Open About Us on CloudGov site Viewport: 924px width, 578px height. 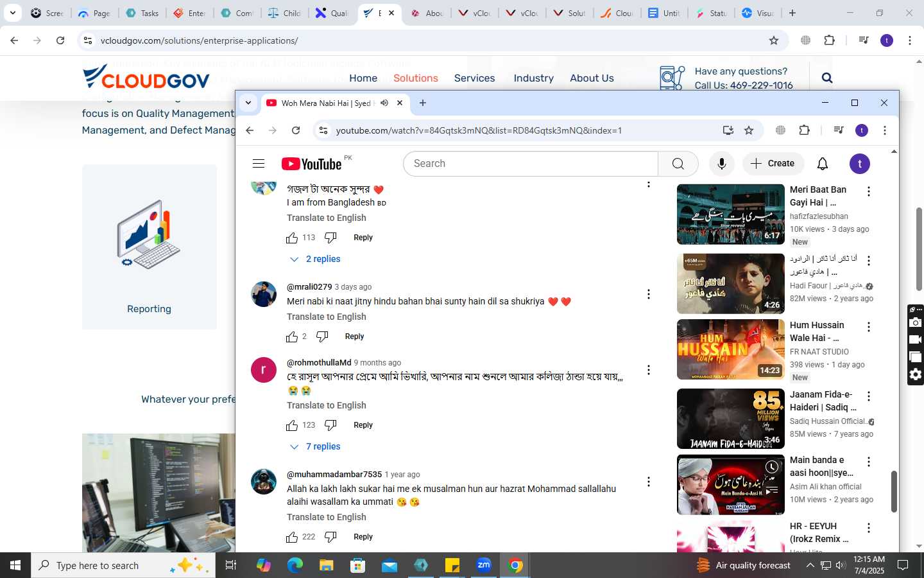[592, 78]
